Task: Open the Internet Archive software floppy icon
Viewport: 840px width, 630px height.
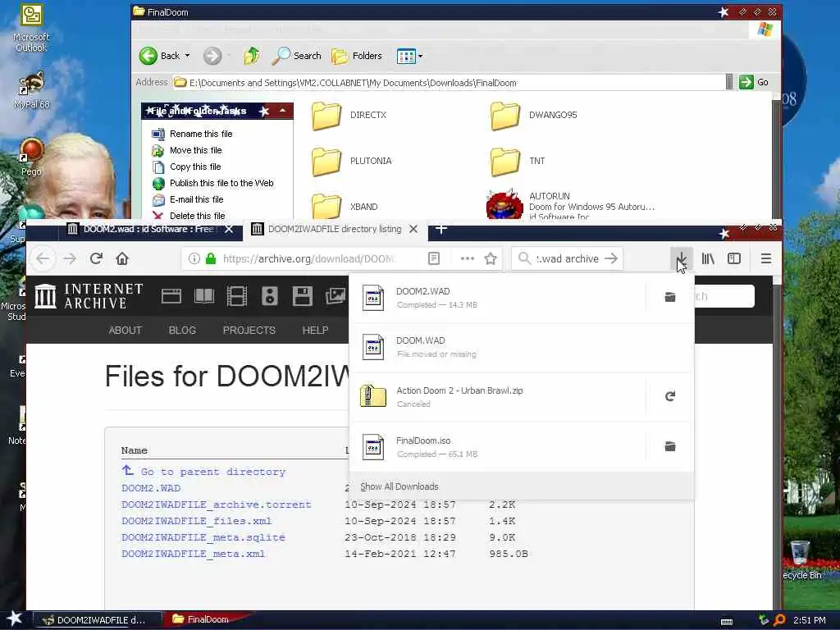Action: tap(302, 295)
